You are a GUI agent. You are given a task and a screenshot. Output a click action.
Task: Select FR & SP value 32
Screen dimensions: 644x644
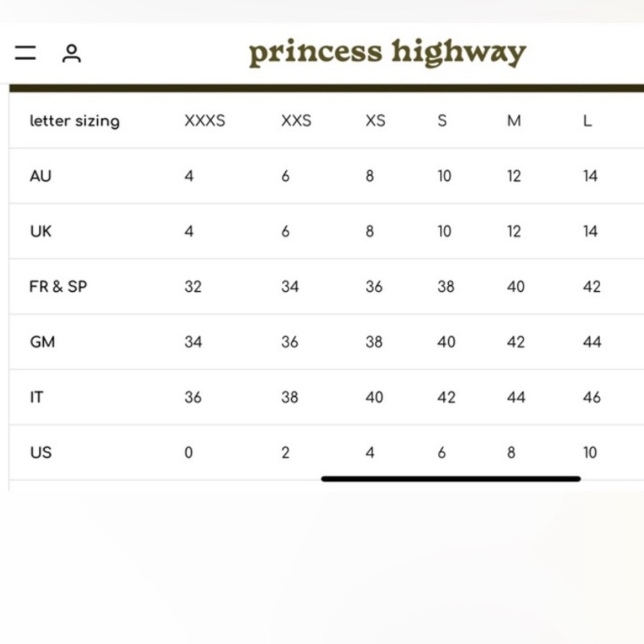(193, 287)
